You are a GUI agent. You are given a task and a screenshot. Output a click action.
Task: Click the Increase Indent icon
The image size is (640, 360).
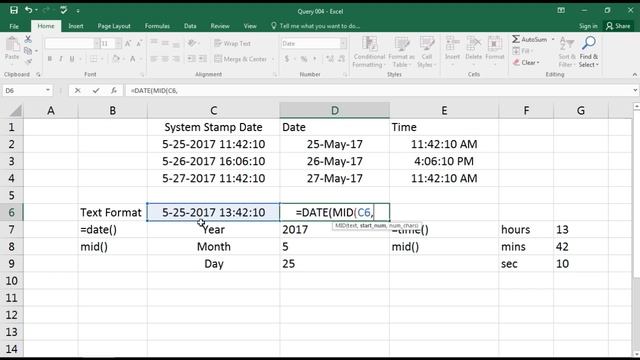(x=203, y=59)
